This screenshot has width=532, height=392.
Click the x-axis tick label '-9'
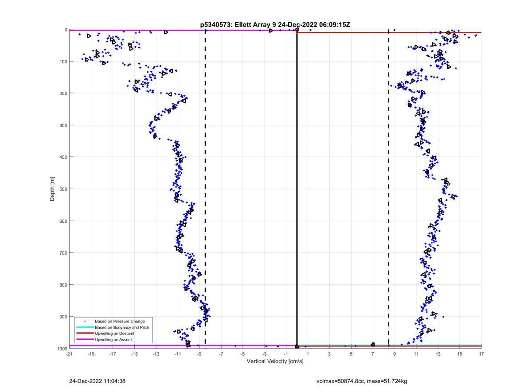click(199, 354)
